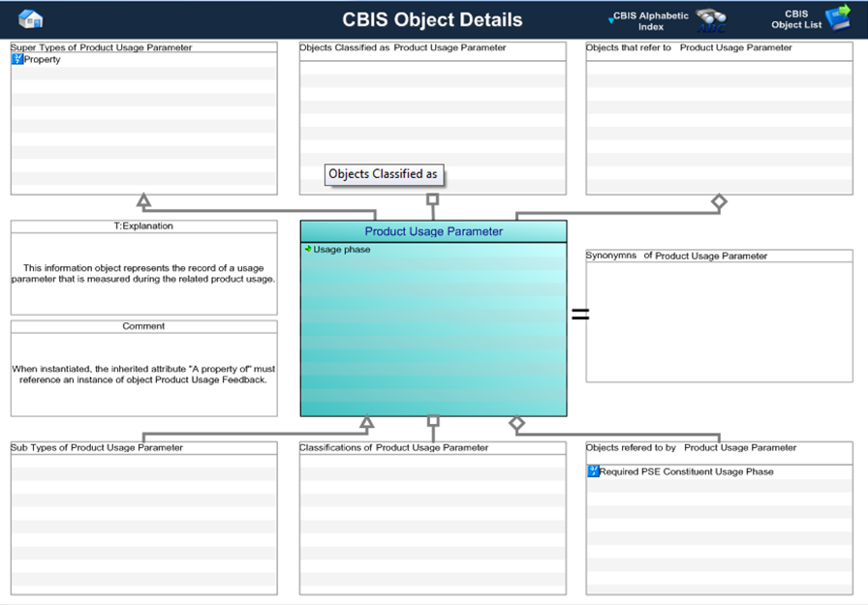This screenshot has width=868, height=605.
Task: Click the Property super type icon
Action: pos(17,59)
